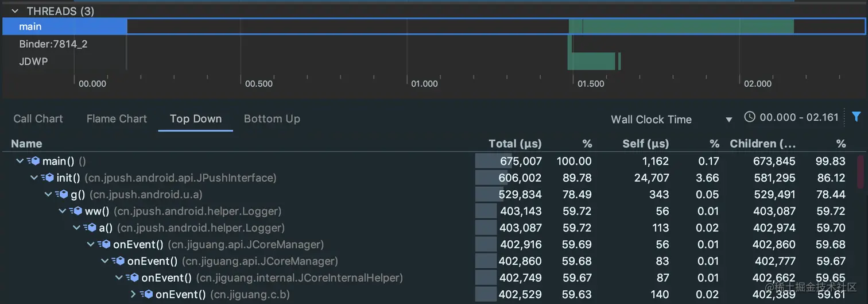Click the 00.000 - 02.161 time range
This screenshot has height=304, width=868.
[x=799, y=117]
